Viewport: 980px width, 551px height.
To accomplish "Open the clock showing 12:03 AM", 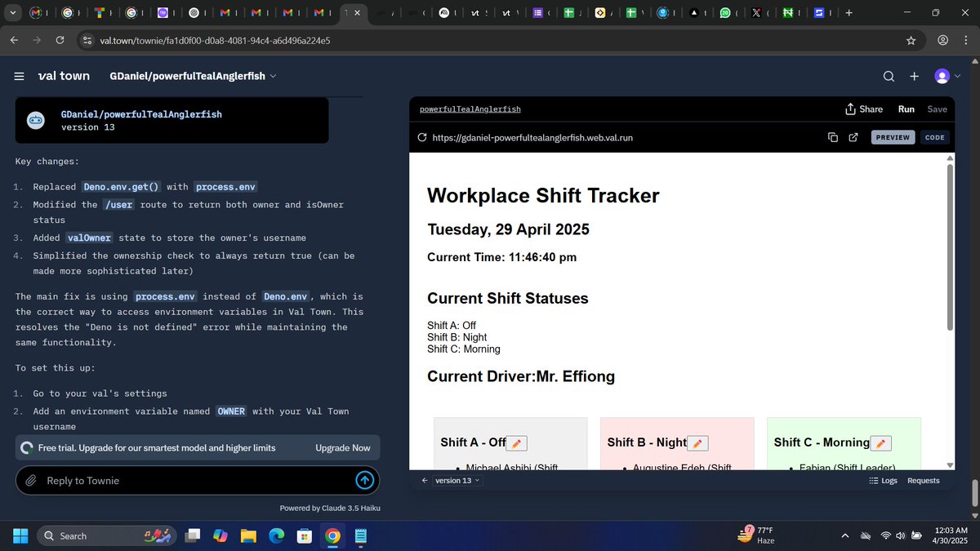I will (x=949, y=535).
